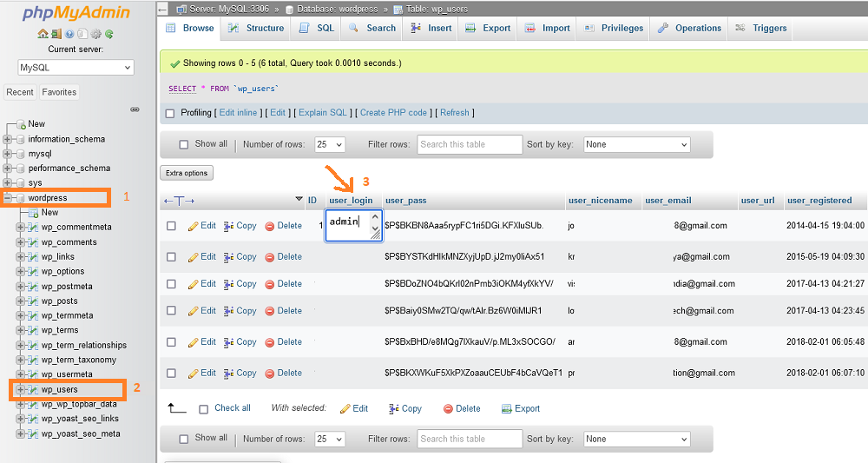
Task: Open phpMyAdmin documentation blue question icon
Action: click(x=69, y=34)
